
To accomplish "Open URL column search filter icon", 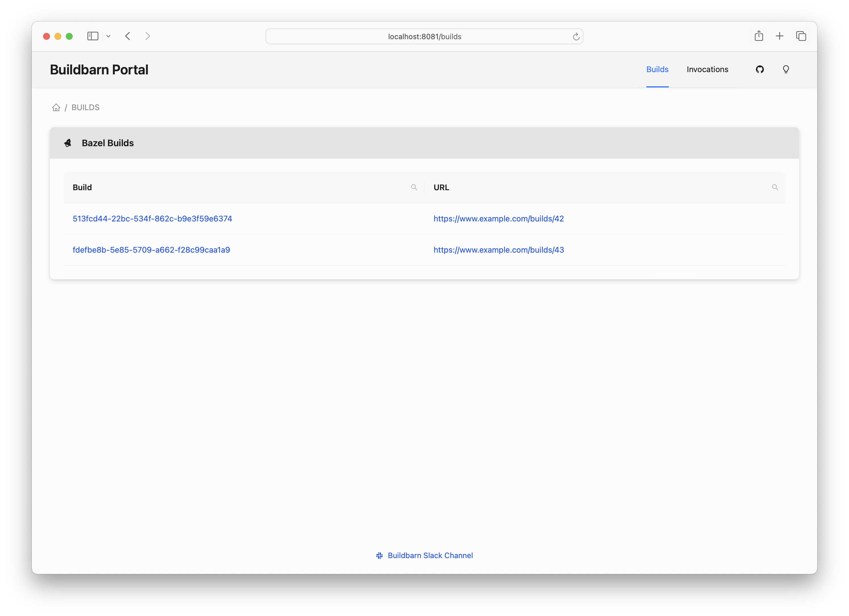I will 775,187.
